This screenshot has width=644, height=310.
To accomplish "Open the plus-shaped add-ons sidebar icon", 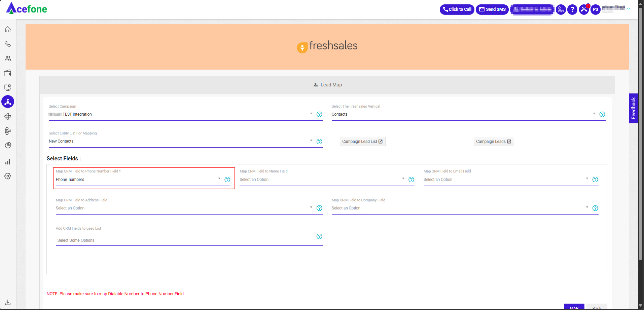I will (x=8, y=116).
